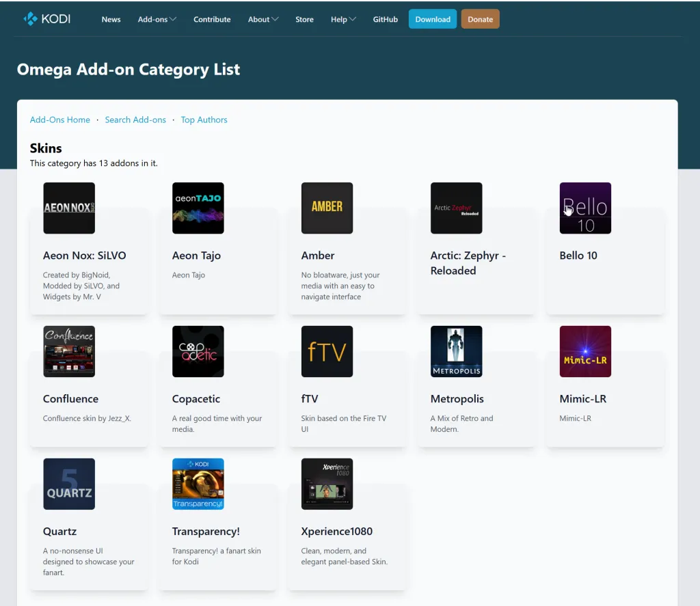
Task: Open the Confluence skin thumbnail icon
Action: [69, 352]
